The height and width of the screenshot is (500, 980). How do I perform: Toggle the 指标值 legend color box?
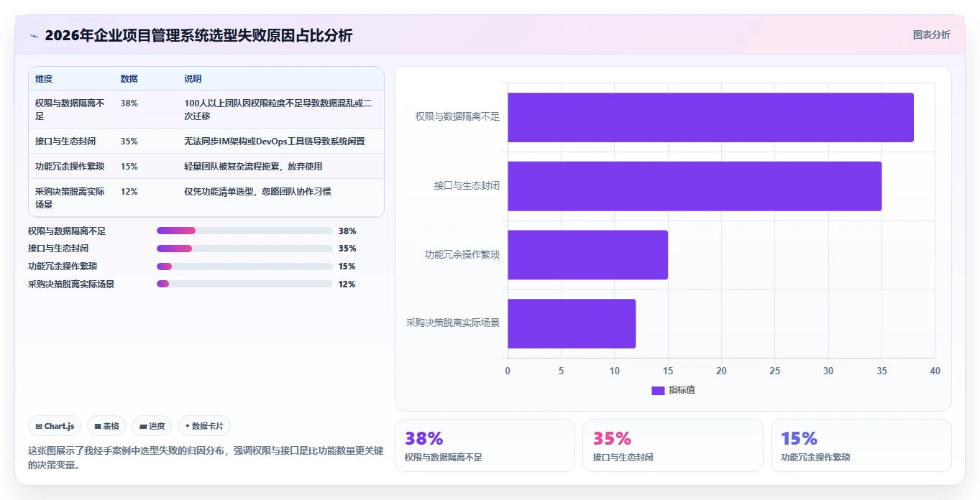658,390
